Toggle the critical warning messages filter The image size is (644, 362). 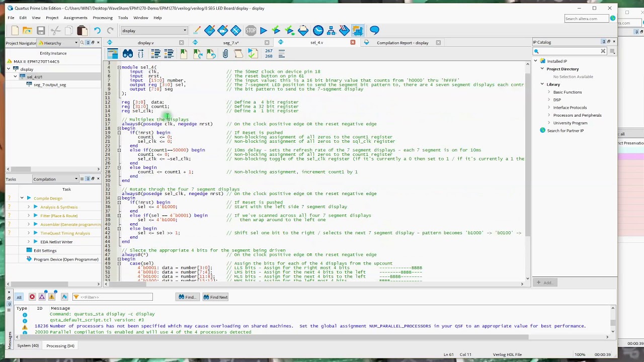coord(42,297)
